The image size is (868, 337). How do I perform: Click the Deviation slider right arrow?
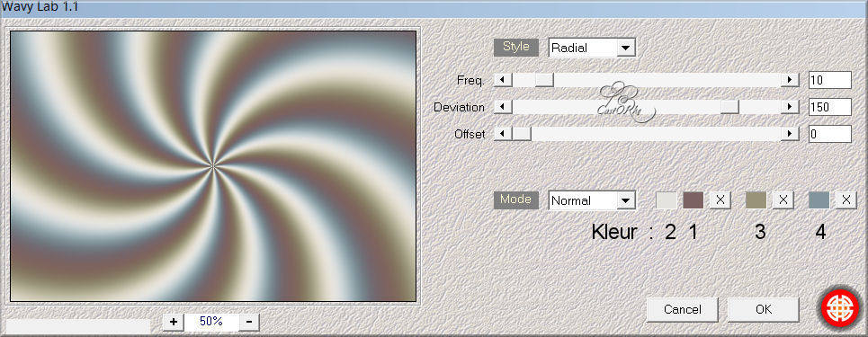pos(790,107)
